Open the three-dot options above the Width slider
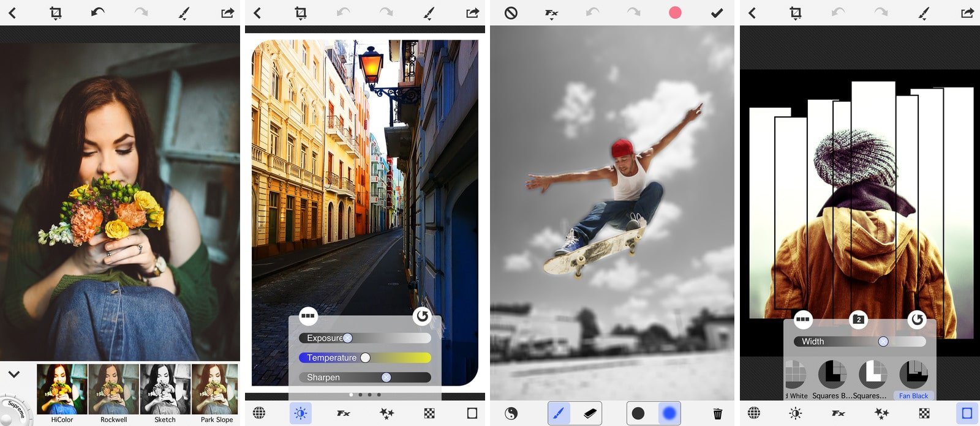980x426 pixels. 803,319
